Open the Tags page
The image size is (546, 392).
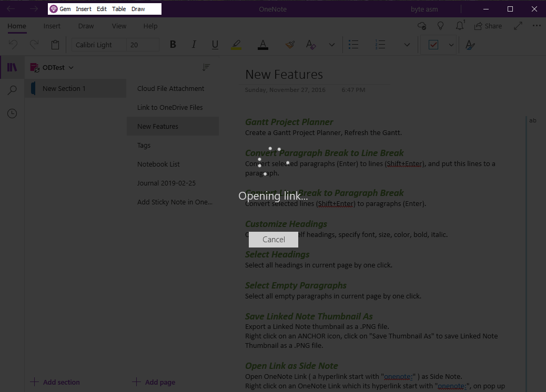[173, 145]
